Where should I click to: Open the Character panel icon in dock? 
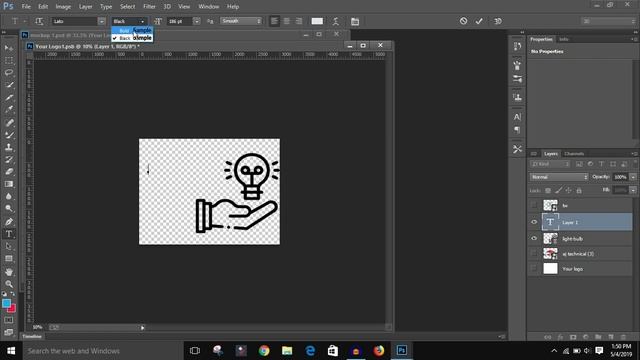pyautogui.click(x=517, y=117)
